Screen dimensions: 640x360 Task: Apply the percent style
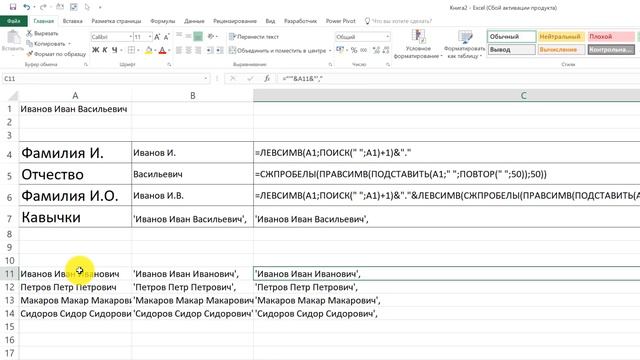tap(354, 50)
